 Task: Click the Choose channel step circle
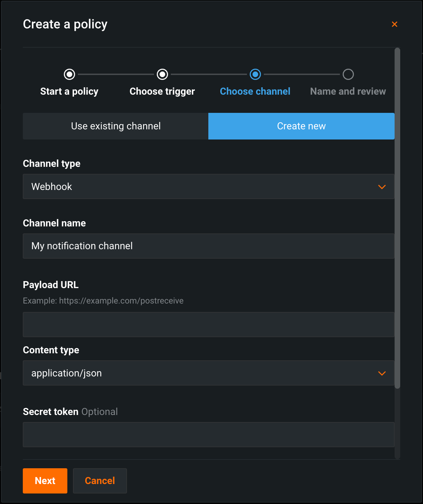click(255, 74)
